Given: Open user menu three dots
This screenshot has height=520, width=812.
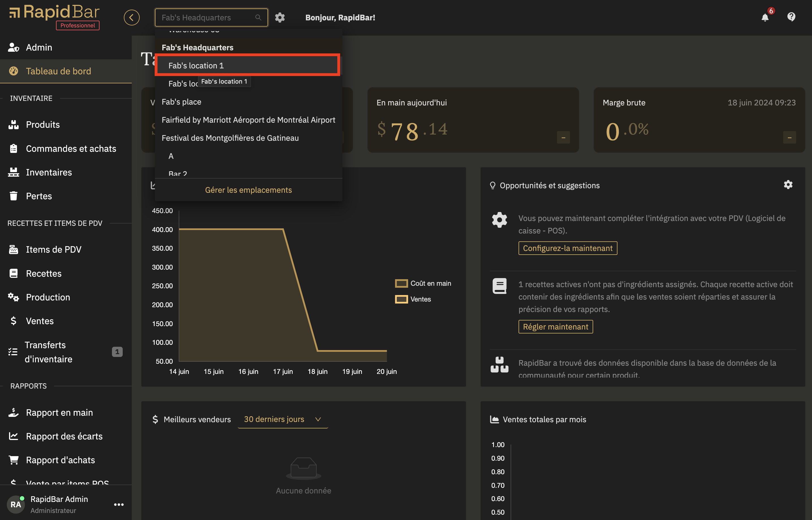Looking at the screenshot, I should pyautogui.click(x=119, y=504).
